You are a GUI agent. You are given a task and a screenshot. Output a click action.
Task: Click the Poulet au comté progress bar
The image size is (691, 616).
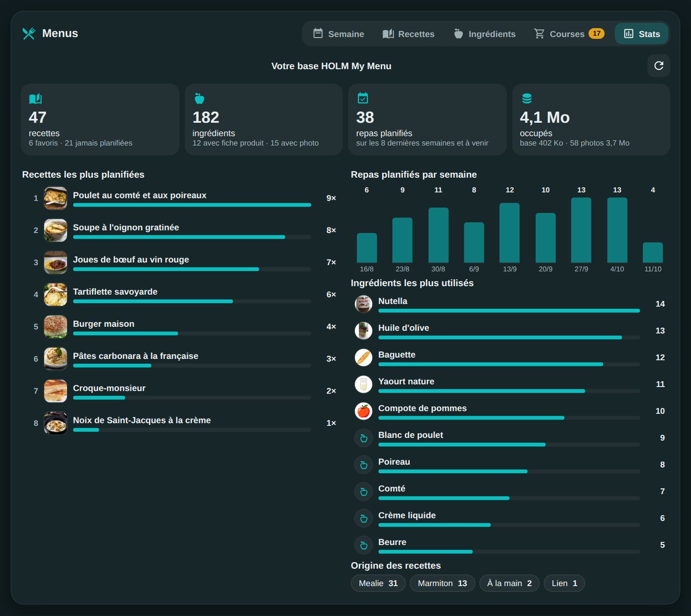[x=192, y=205]
